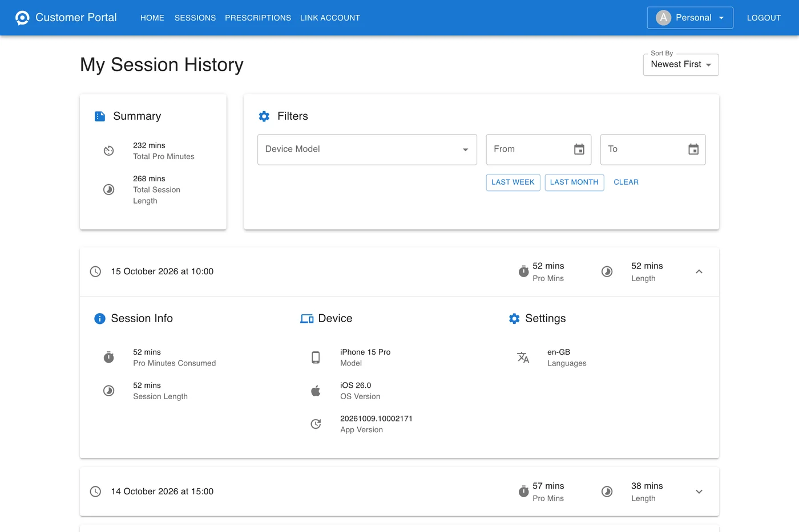This screenshot has height=532, width=799.
Task: Click the Session Info icon
Action: [x=100, y=319]
